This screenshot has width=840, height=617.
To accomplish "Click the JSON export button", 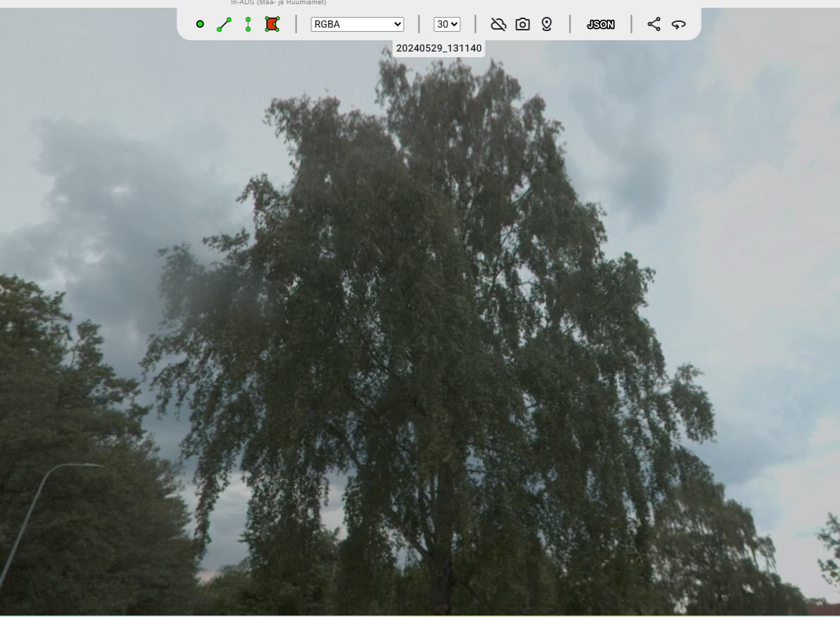I will click(x=601, y=24).
